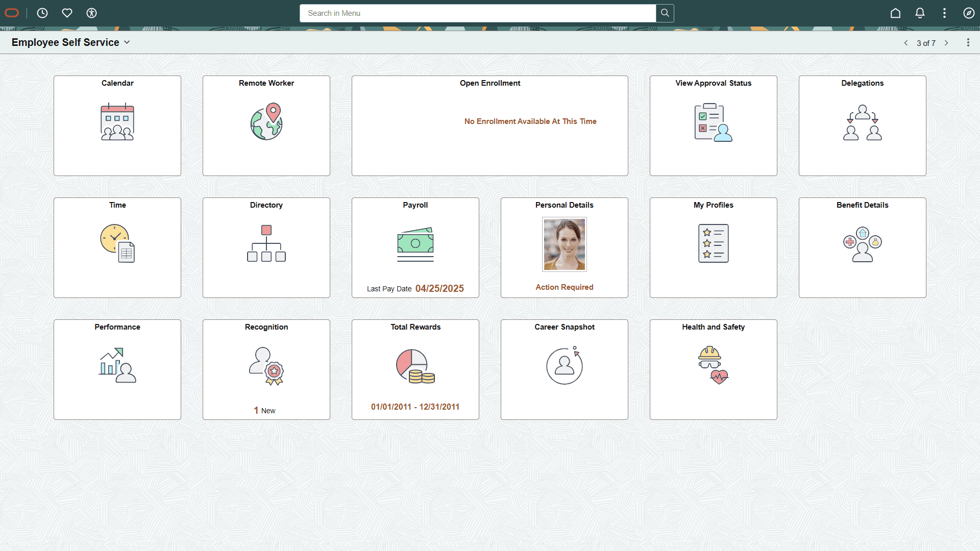Go to the next homepage with right chevron
Image resolution: width=980 pixels, height=551 pixels.
pos(947,43)
